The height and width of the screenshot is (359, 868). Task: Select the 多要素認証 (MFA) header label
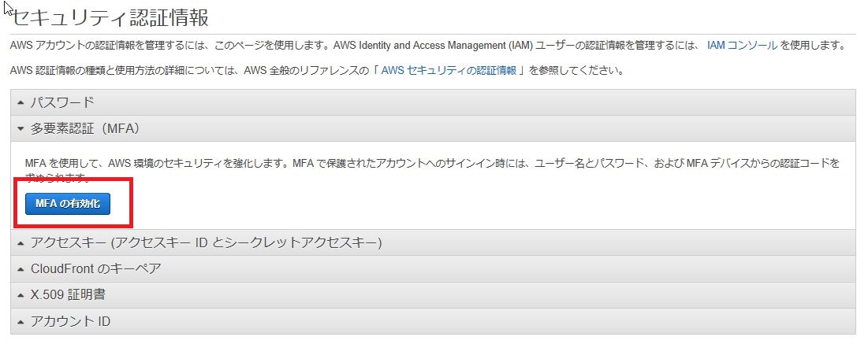[85, 128]
